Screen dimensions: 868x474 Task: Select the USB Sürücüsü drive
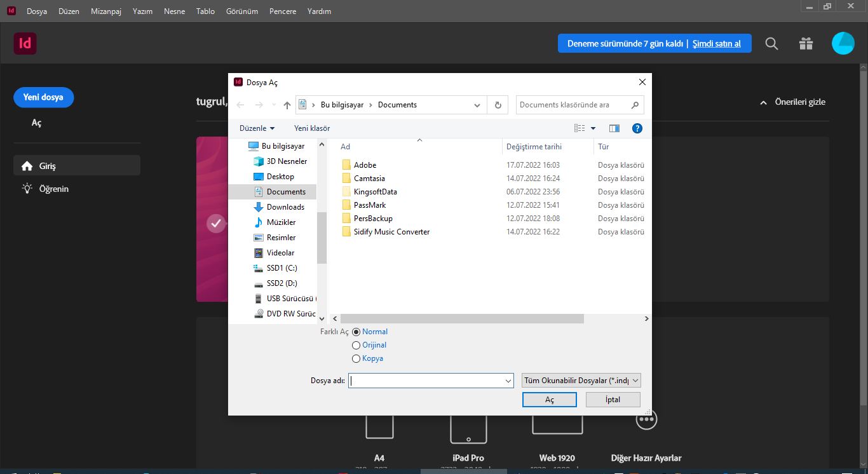click(x=285, y=299)
